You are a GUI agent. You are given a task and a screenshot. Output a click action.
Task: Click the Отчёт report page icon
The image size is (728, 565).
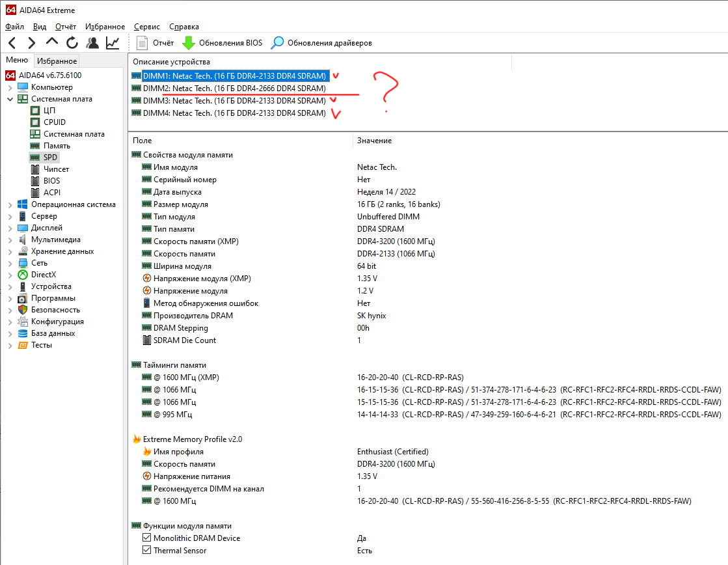(x=142, y=43)
